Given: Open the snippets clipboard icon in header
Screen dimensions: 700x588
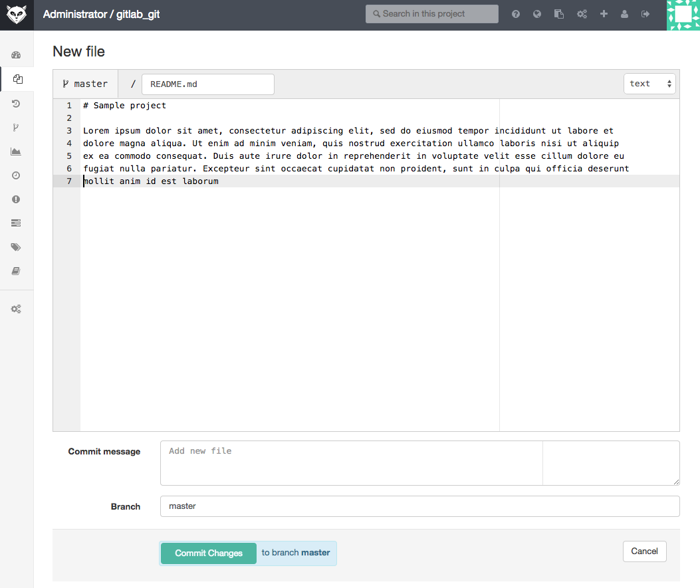Looking at the screenshot, I should click(559, 14).
